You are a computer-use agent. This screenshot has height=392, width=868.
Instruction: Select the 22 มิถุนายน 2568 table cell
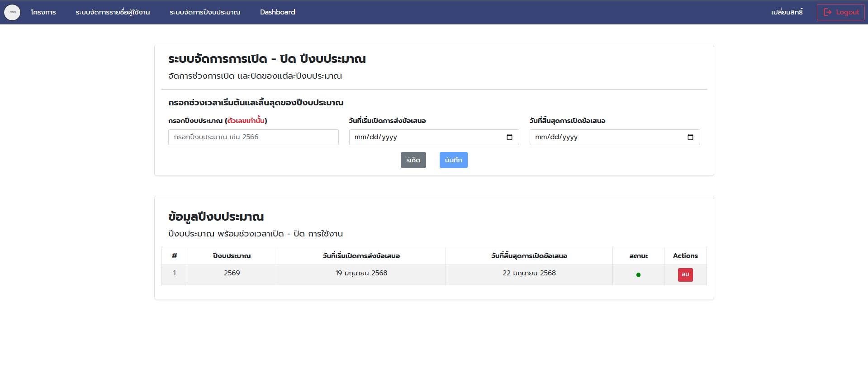pyautogui.click(x=529, y=273)
